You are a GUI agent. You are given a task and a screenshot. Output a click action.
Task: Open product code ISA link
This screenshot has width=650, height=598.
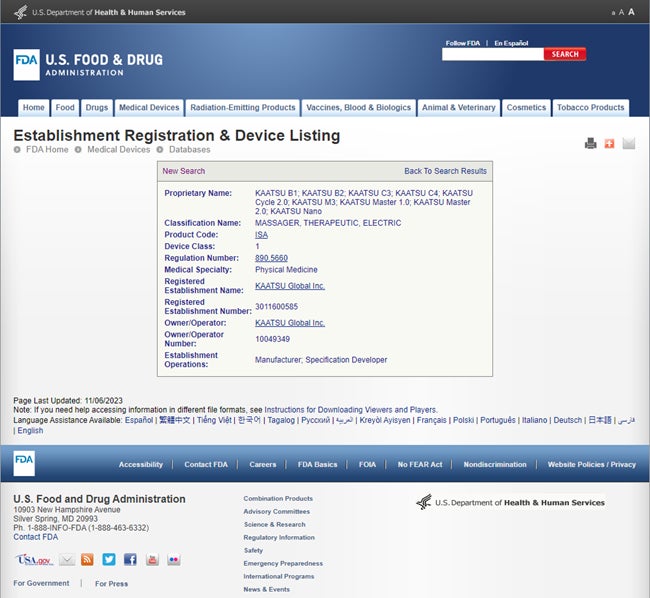coord(261,235)
